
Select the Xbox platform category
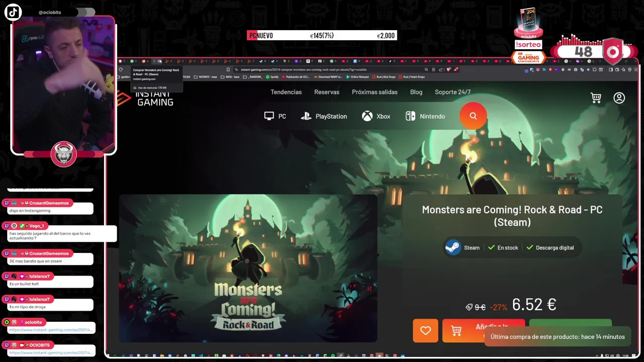tap(376, 116)
